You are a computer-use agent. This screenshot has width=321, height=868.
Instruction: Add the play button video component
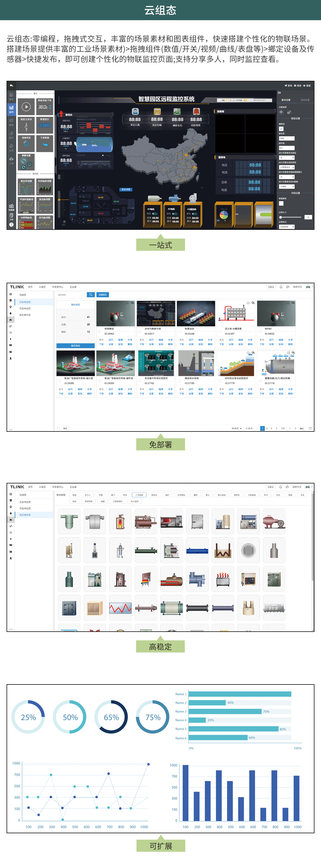click(26, 107)
